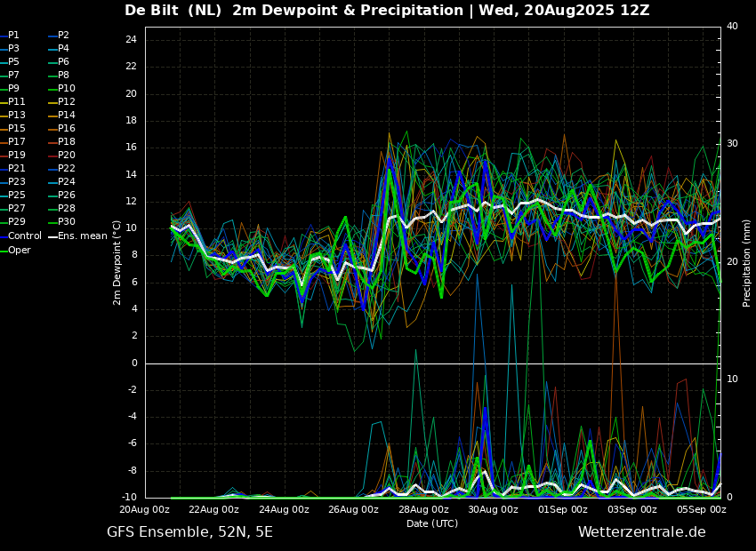Click the 05Sep 00z date tick
The image size is (756, 551).
(702, 510)
